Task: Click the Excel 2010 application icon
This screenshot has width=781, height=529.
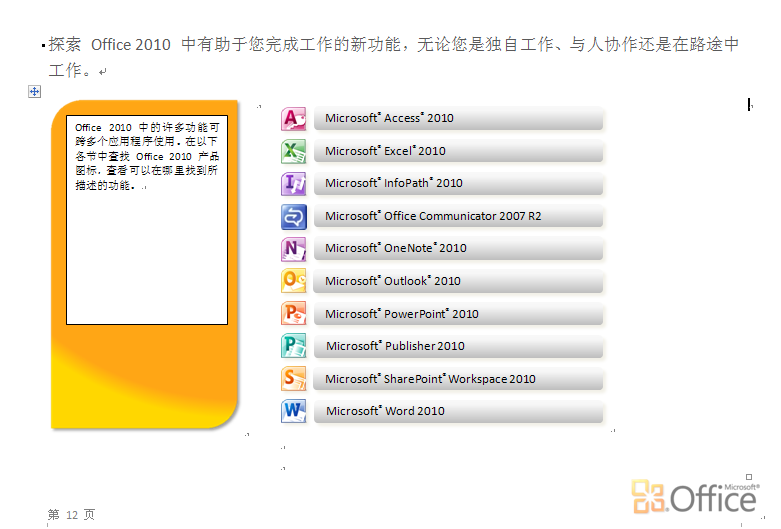Action: point(294,151)
